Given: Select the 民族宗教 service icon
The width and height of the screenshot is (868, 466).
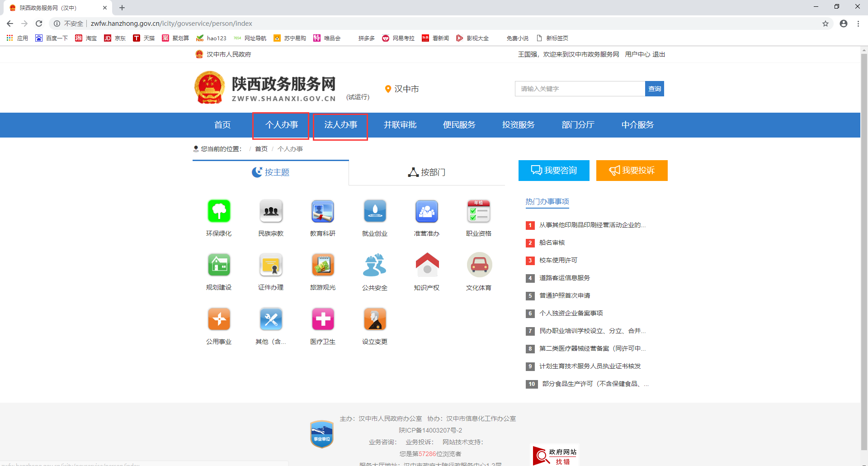Looking at the screenshot, I should pyautogui.click(x=271, y=211).
